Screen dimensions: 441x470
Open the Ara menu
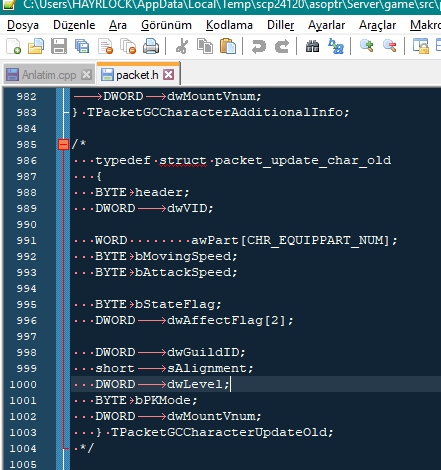[118, 25]
